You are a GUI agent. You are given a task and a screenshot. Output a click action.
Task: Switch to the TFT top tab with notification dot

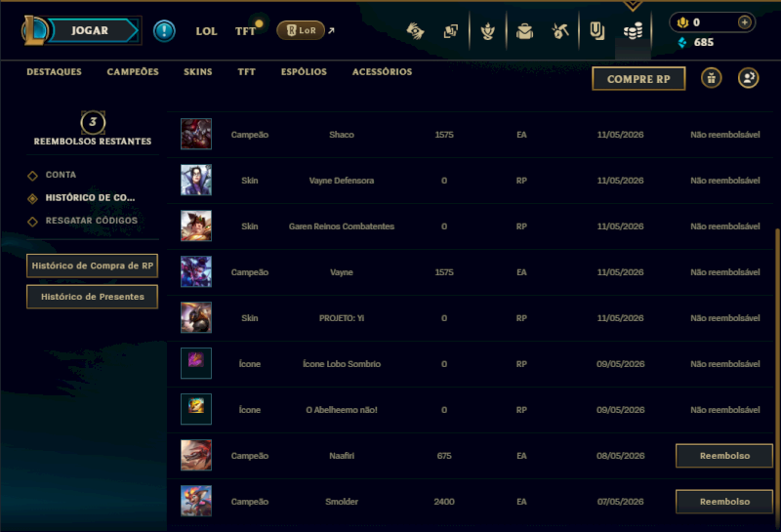(x=245, y=31)
